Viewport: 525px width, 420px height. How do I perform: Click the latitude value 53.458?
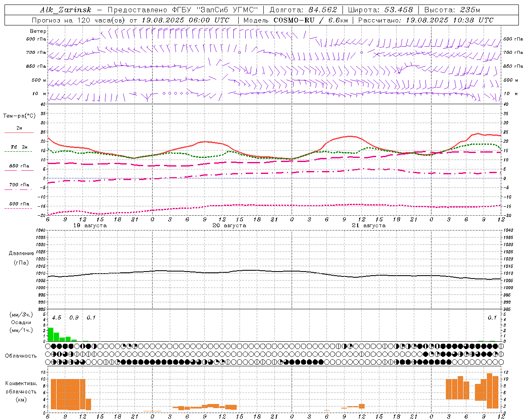pyautogui.click(x=399, y=10)
